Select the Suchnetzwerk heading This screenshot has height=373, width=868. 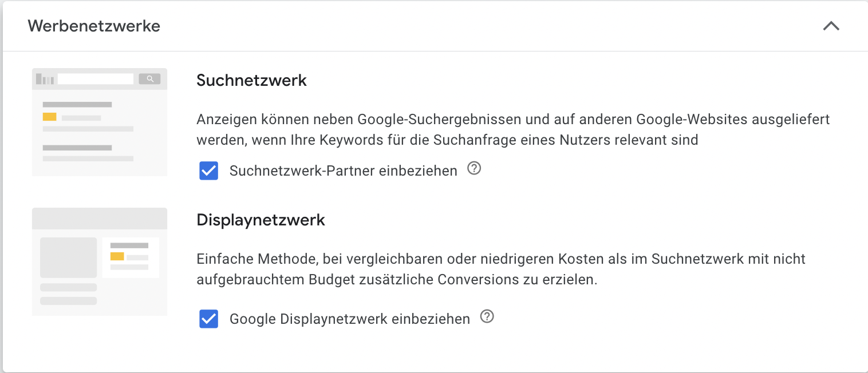(x=252, y=80)
